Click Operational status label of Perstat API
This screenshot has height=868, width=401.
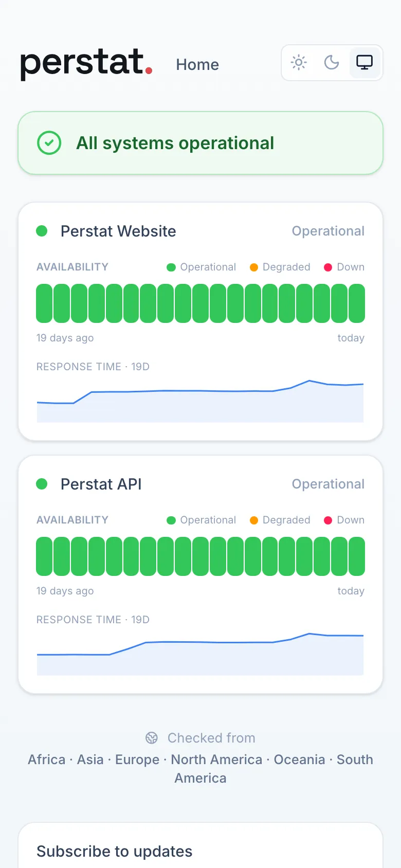[x=328, y=484]
